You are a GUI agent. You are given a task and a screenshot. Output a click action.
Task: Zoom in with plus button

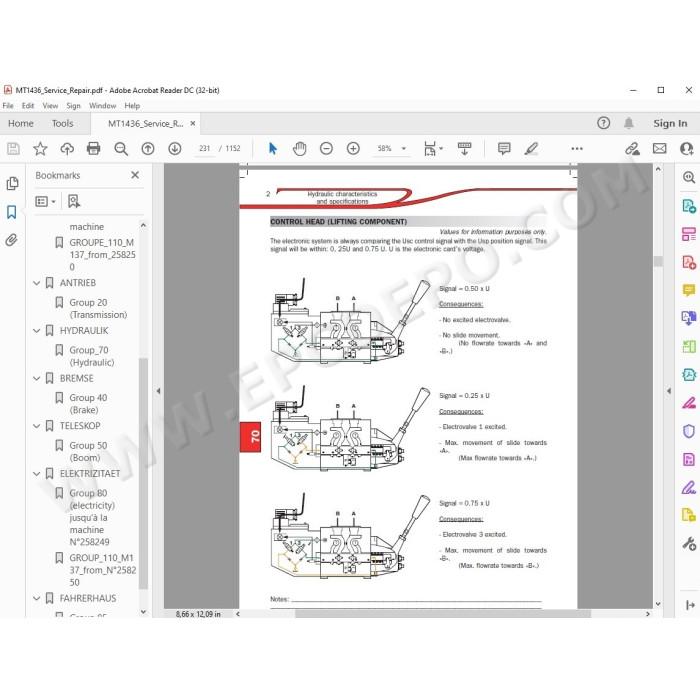point(353,148)
